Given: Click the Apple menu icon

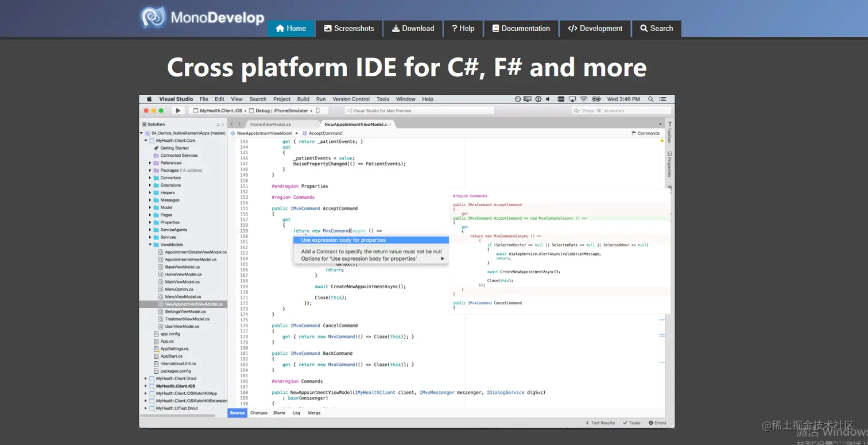Looking at the screenshot, I should tap(149, 99).
